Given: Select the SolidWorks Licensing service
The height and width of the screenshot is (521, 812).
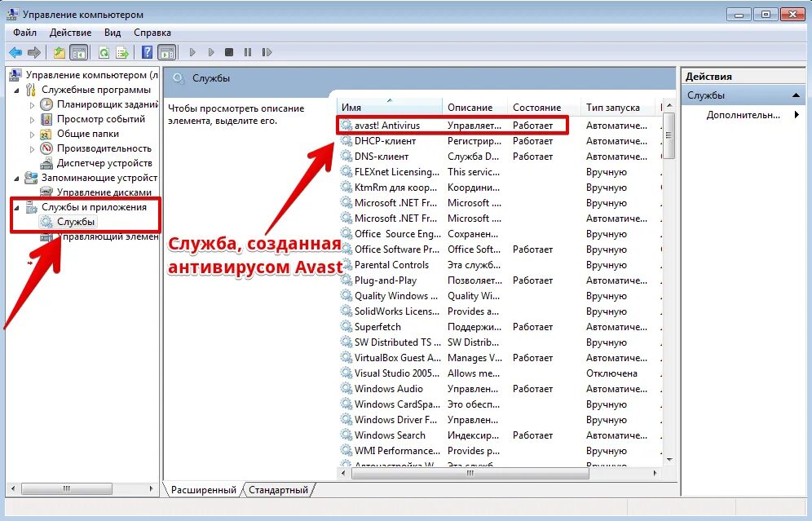Looking at the screenshot, I should point(500,311).
